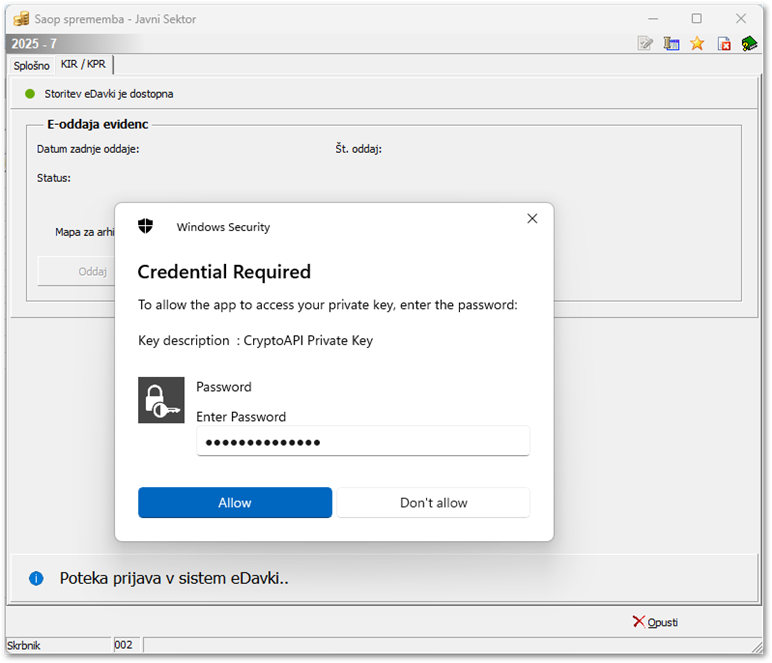Image resolution: width=772 pixels, height=663 pixels.
Task: Click the Datum zadnje oddaje label
Action: [x=88, y=149]
